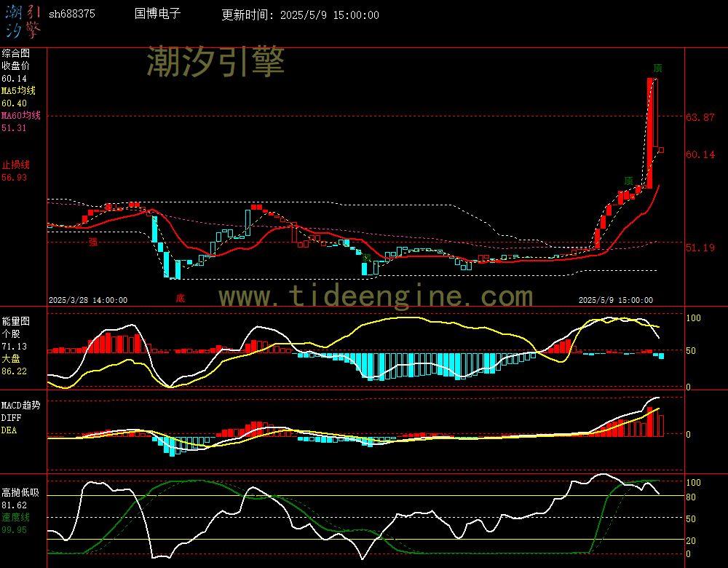
Task: Click the 高抛低吸 value 81.62
Action: [x=14, y=505]
